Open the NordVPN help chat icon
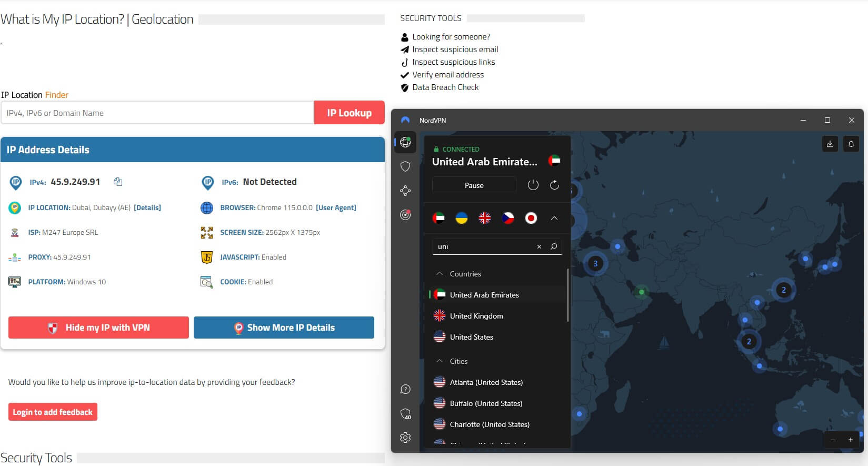Screen dimensions: 868x466 pyautogui.click(x=405, y=389)
